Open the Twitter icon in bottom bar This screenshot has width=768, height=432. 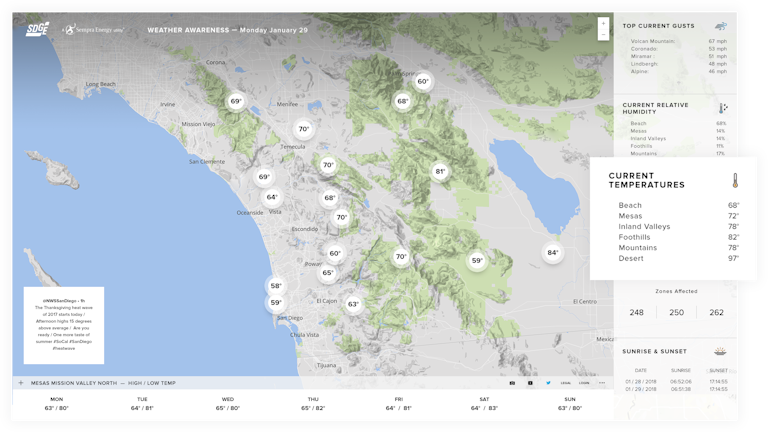tap(548, 382)
